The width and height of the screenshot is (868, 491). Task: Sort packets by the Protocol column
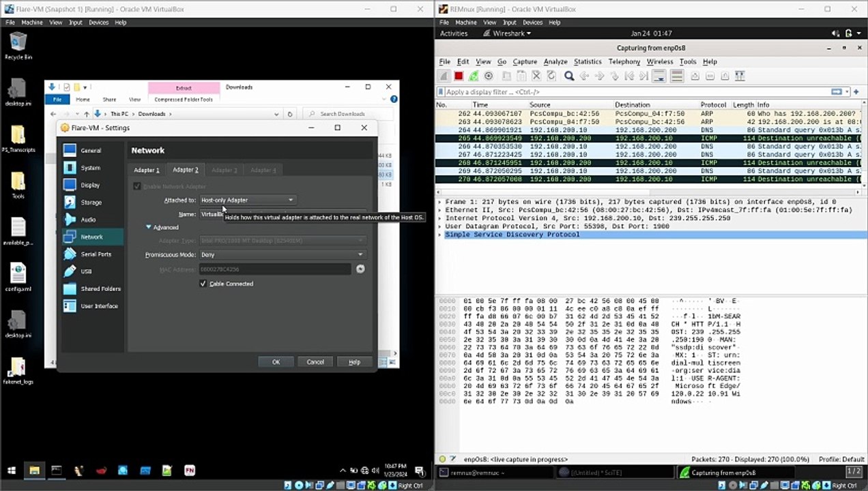pos(714,105)
